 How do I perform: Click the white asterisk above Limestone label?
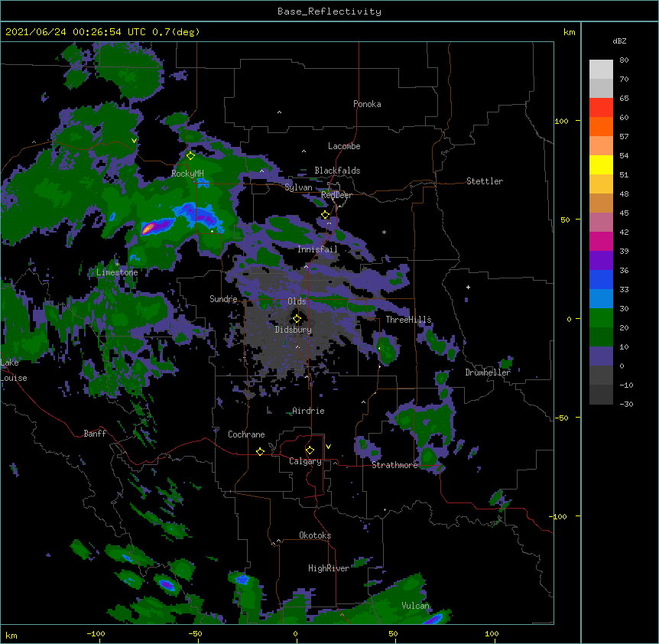click(x=117, y=264)
